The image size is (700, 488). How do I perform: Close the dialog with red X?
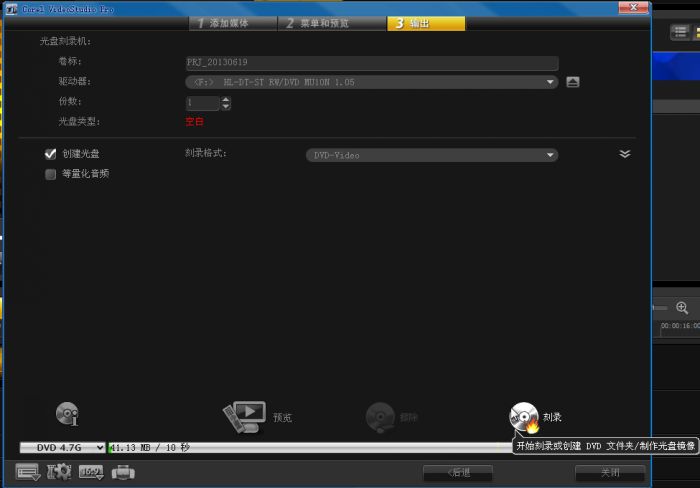click(x=633, y=7)
